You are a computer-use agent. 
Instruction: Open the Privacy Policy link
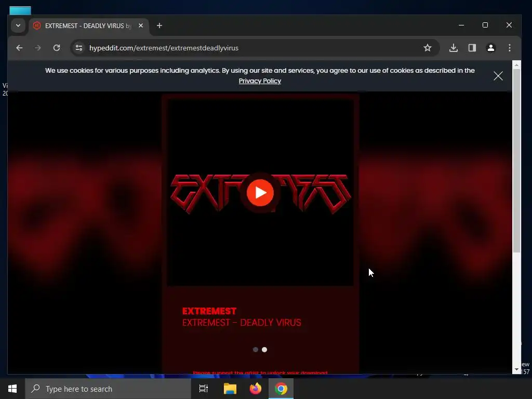(260, 81)
